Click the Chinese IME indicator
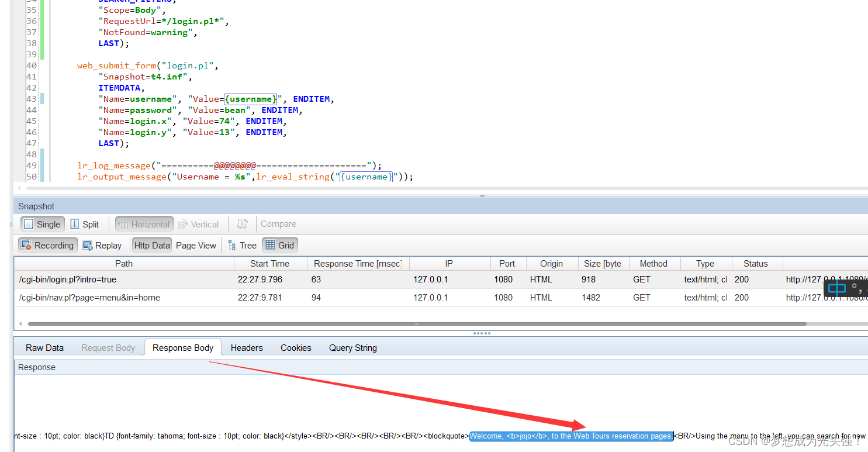The image size is (868, 452). (837, 288)
